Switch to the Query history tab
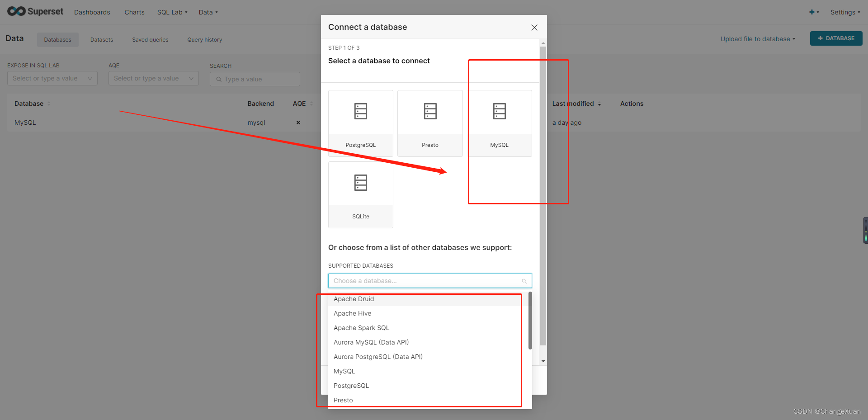The image size is (868, 420). [205, 40]
